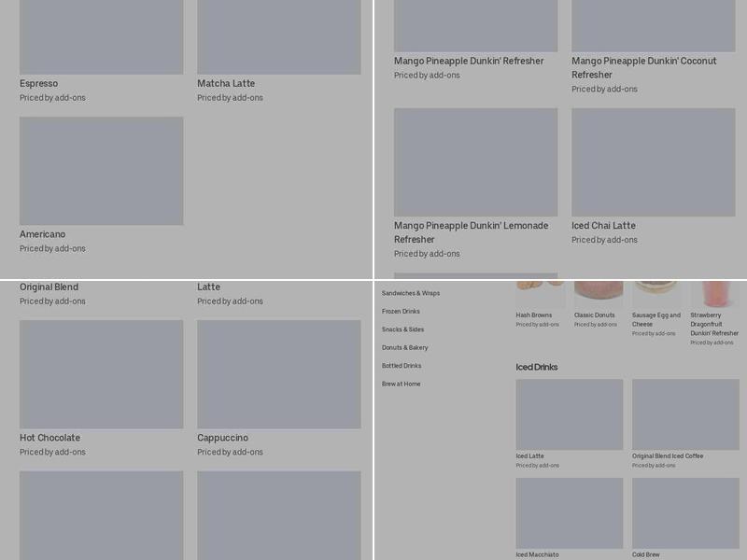Image resolution: width=747 pixels, height=560 pixels.
Task: Open the Bottled Drinks category
Action: (x=402, y=366)
